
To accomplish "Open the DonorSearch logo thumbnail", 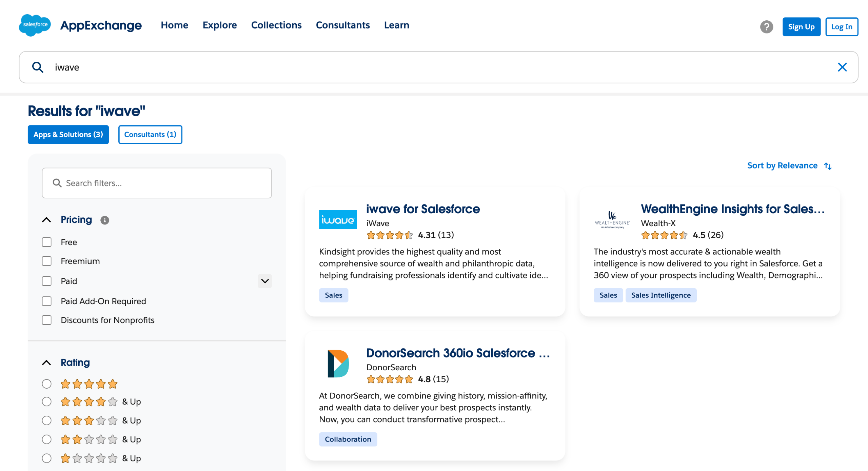I will pyautogui.click(x=338, y=364).
